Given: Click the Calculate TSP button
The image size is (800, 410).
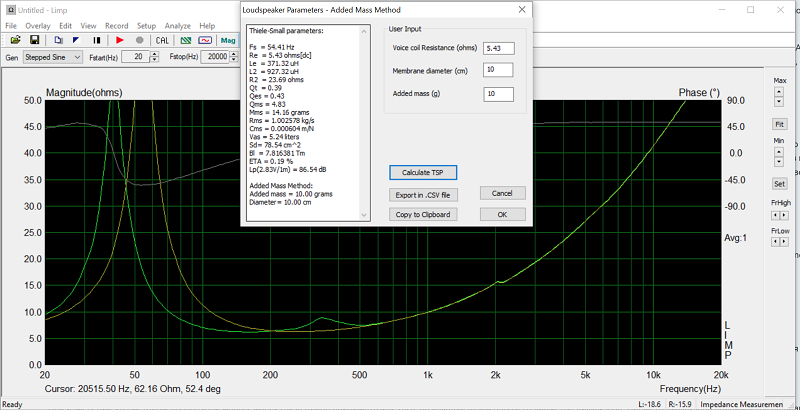Looking at the screenshot, I should [422, 172].
